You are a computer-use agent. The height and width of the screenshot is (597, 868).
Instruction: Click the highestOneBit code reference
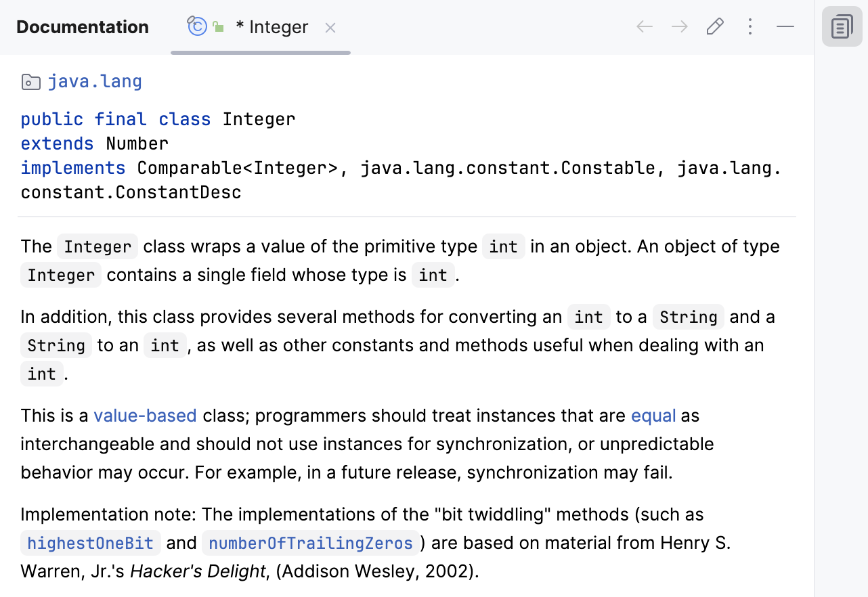89,542
